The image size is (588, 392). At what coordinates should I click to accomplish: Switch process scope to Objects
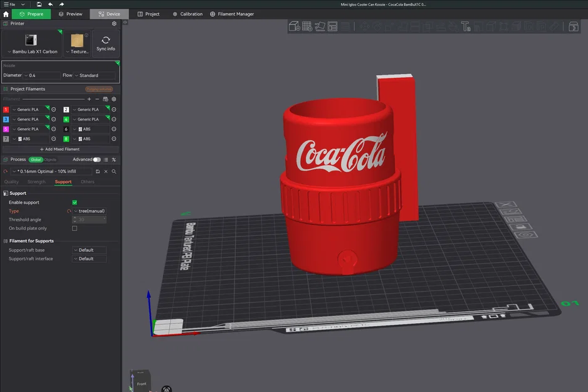point(50,160)
